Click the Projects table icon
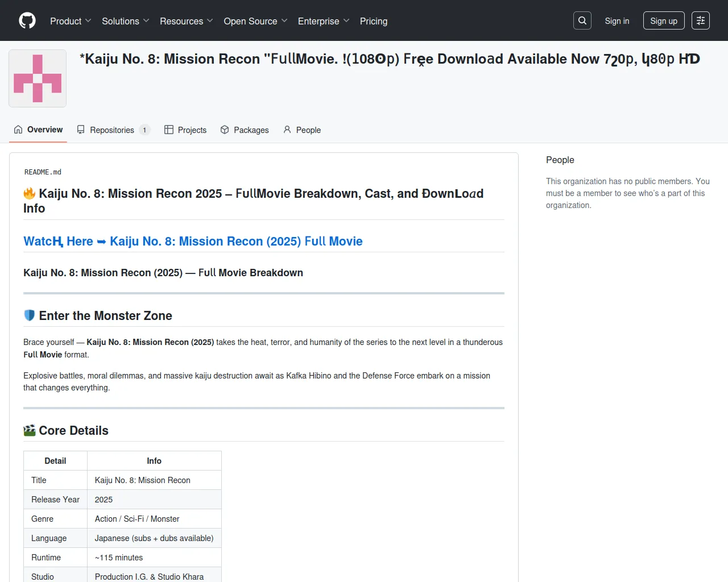Image resolution: width=728 pixels, height=582 pixels. point(169,130)
